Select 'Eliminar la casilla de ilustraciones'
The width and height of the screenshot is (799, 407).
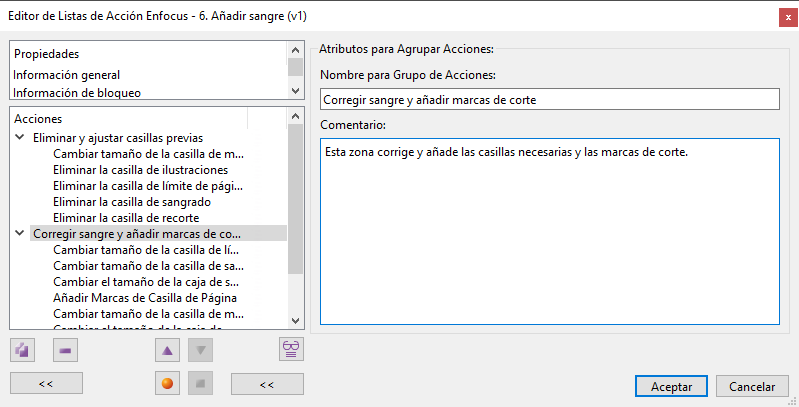pos(140,170)
